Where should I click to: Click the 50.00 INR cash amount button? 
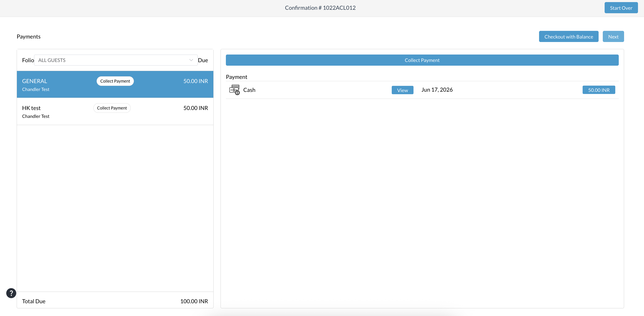599,90
